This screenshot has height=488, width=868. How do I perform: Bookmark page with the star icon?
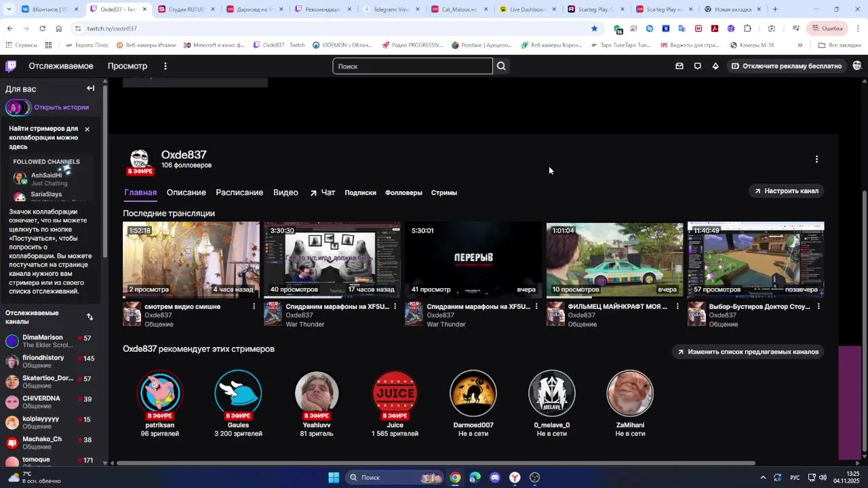click(594, 28)
